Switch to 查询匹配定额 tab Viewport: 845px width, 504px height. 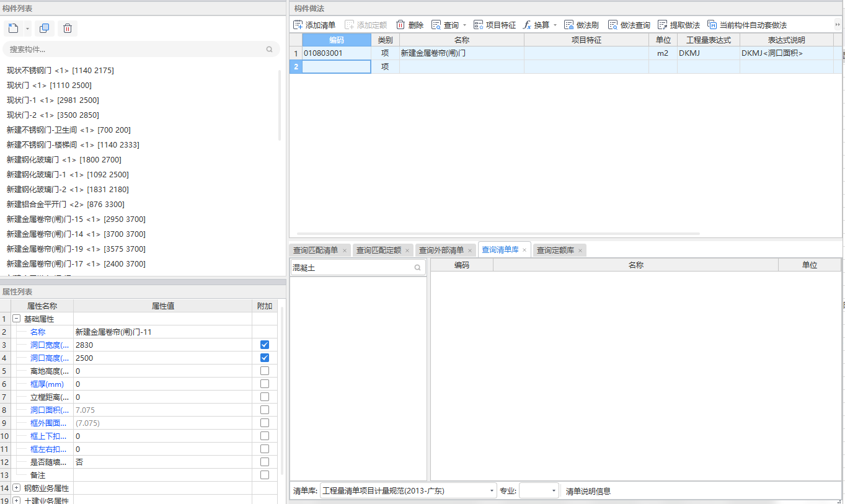379,250
